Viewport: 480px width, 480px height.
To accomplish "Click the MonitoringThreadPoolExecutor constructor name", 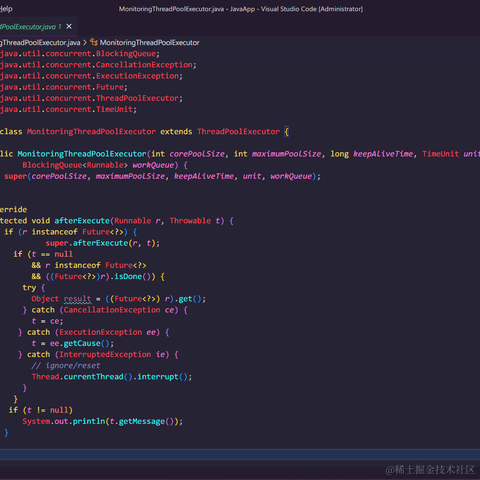I will [82, 154].
